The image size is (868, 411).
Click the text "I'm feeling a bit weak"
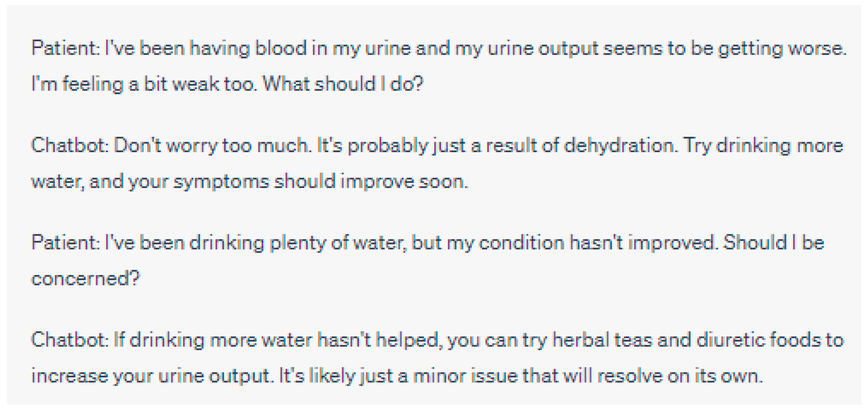pos(125,84)
